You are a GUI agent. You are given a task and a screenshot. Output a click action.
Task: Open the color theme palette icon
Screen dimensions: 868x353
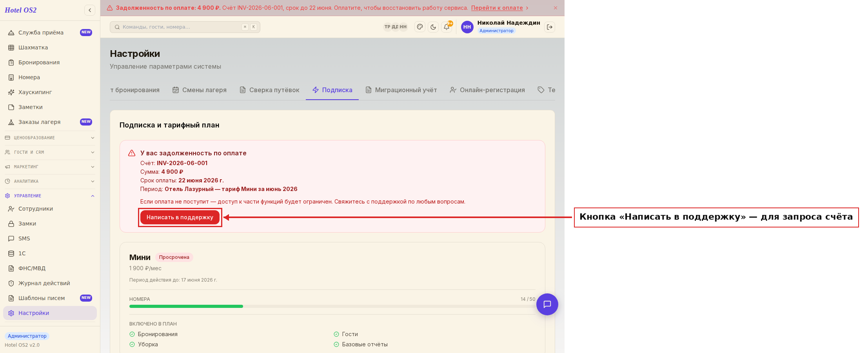click(420, 27)
